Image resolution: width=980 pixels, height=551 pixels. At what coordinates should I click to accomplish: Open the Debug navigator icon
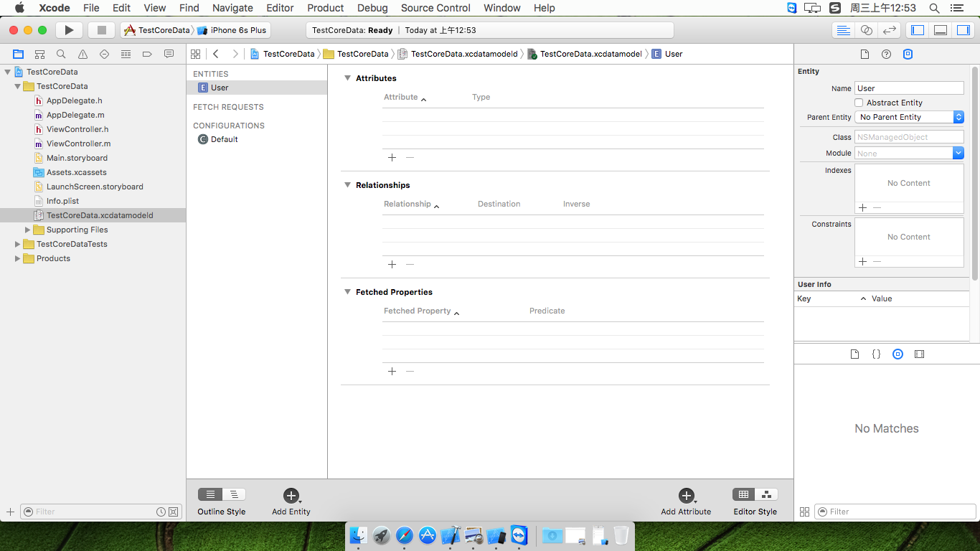pyautogui.click(x=126, y=54)
